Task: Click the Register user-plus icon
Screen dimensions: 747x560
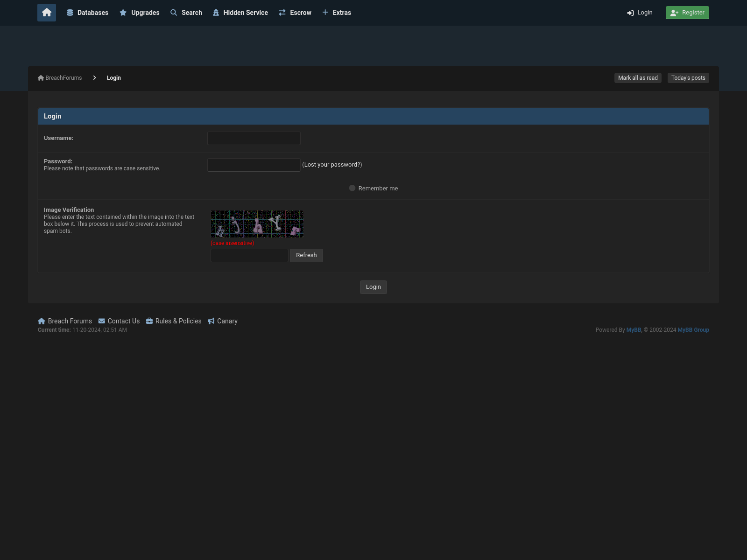Action: (x=675, y=13)
